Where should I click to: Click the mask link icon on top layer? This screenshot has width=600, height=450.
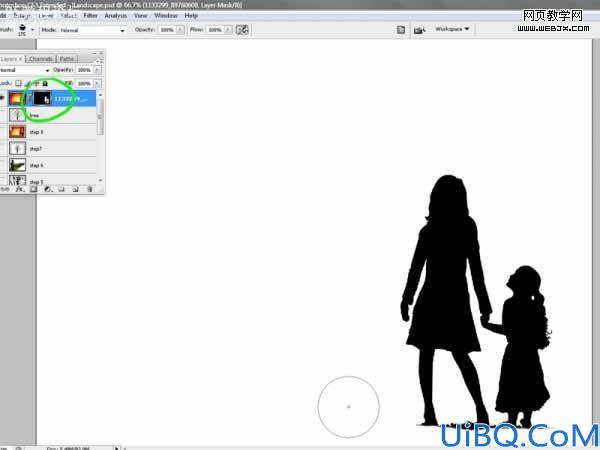[30, 99]
